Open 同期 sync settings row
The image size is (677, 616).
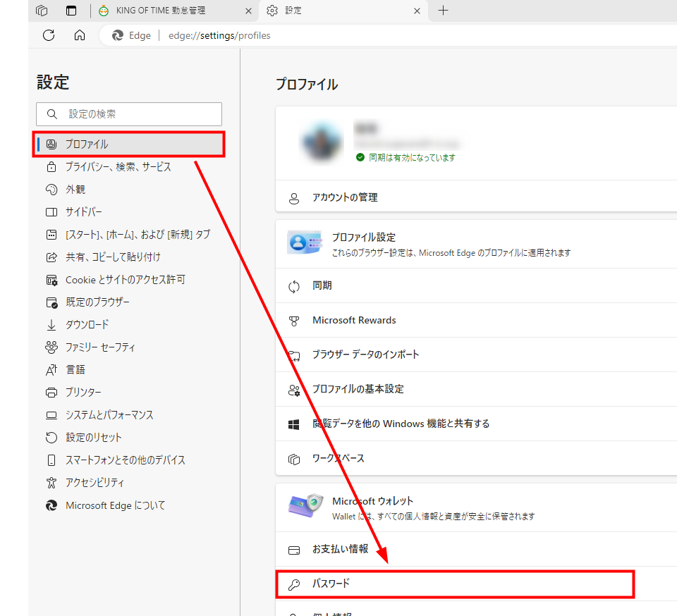(x=476, y=285)
